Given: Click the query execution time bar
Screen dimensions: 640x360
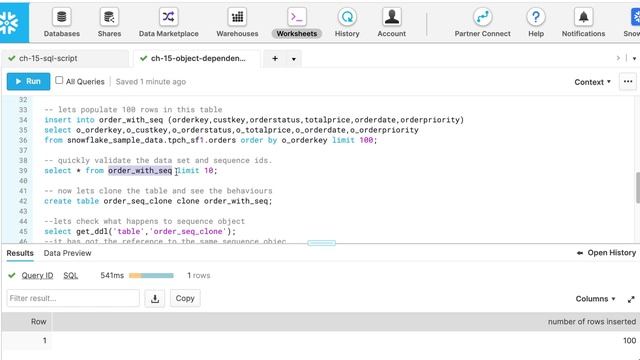Looking at the screenshot, I should [x=151, y=276].
